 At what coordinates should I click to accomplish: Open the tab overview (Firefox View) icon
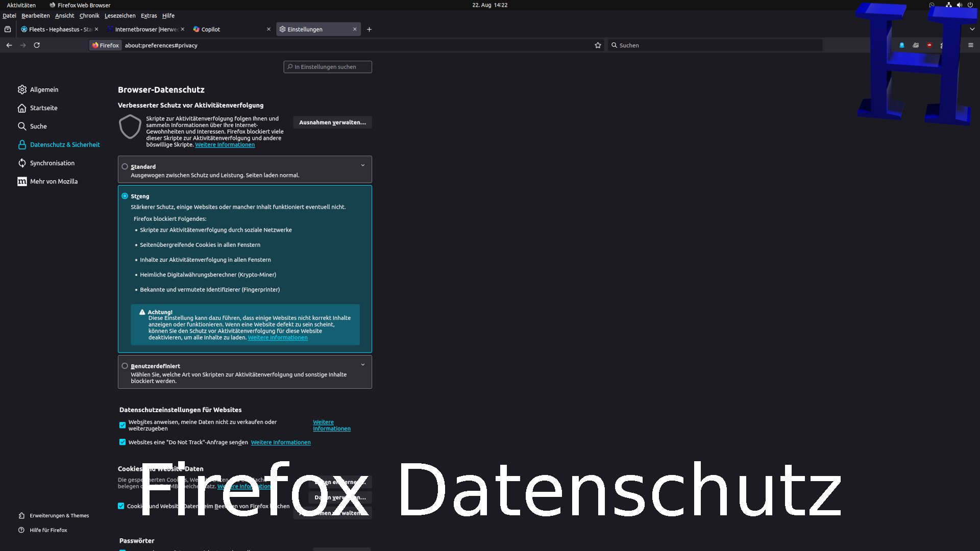(x=8, y=29)
